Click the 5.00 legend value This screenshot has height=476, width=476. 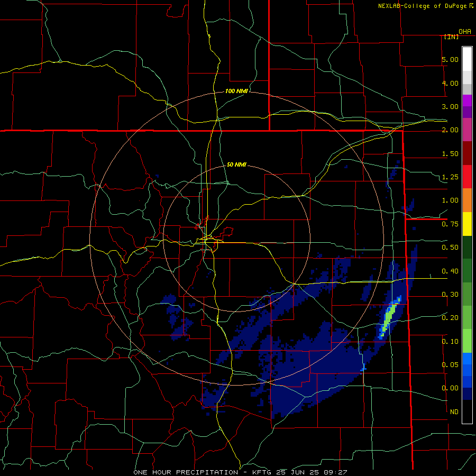click(450, 59)
